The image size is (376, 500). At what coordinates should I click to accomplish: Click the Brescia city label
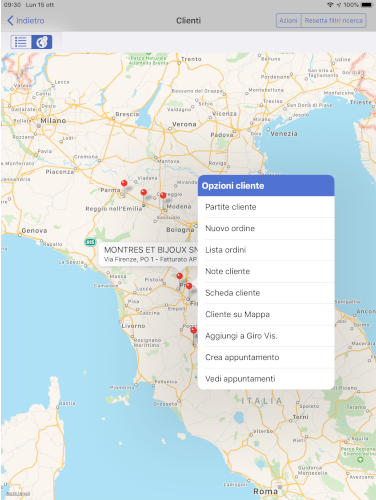127,114
